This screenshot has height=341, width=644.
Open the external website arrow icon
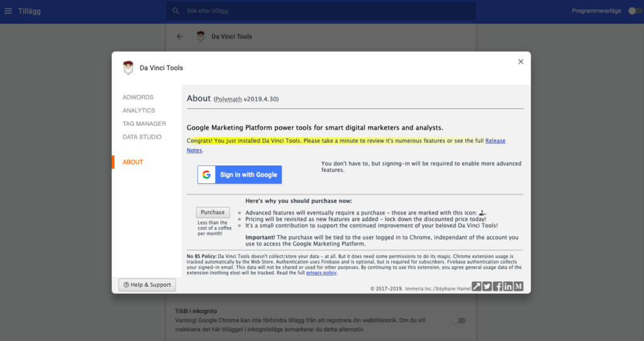[477, 286]
